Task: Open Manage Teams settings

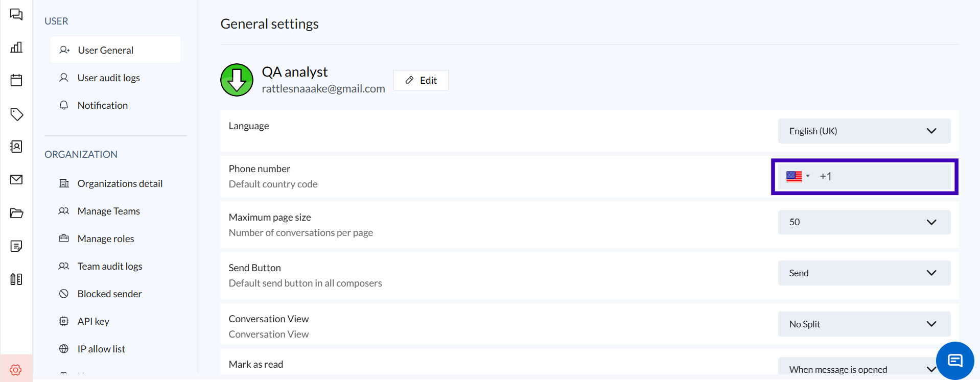Action: click(x=108, y=211)
